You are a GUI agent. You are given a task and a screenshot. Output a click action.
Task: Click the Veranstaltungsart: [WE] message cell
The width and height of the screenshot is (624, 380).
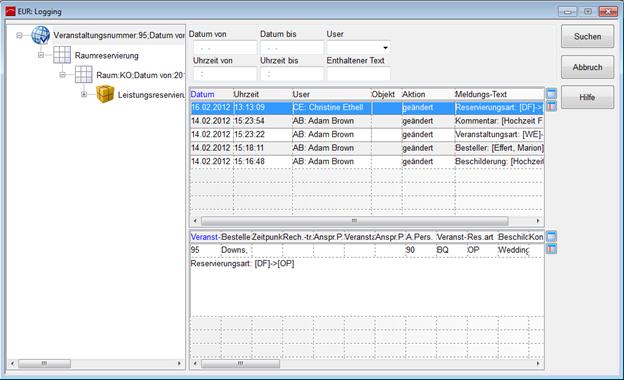pyautogui.click(x=499, y=134)
